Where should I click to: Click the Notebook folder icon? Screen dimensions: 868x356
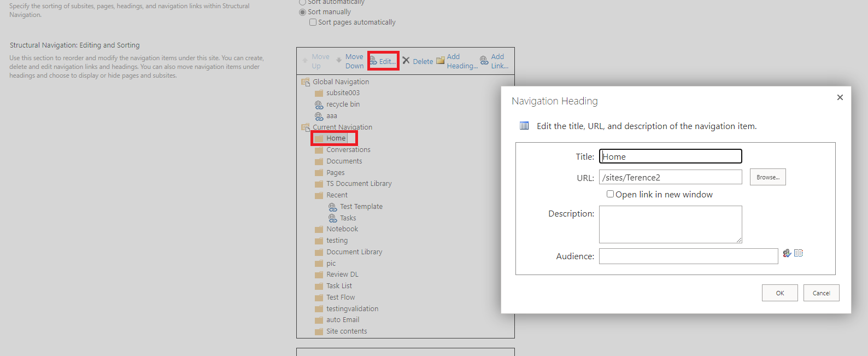click(319, 230)
